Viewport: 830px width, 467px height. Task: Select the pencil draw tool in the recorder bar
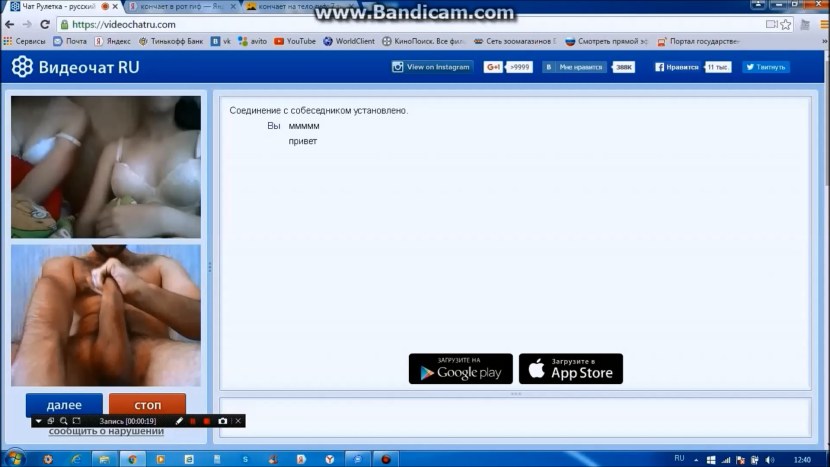[180, 421]
